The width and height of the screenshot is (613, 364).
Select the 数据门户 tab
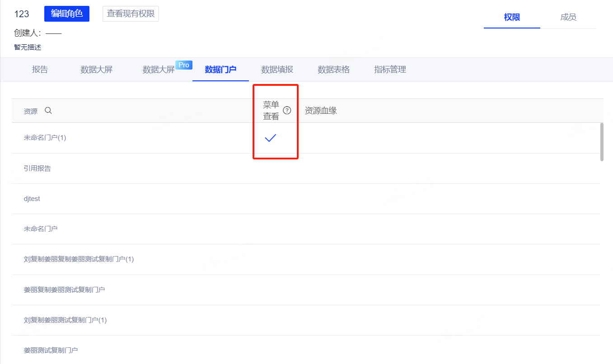220,70
